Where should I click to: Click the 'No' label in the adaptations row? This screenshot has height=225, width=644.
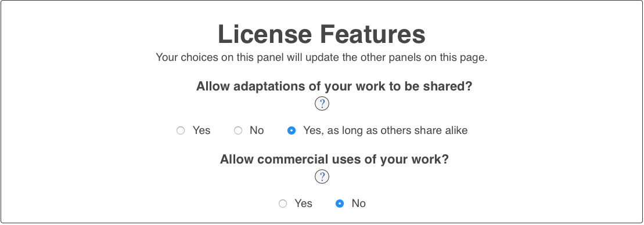click(257, 130)
